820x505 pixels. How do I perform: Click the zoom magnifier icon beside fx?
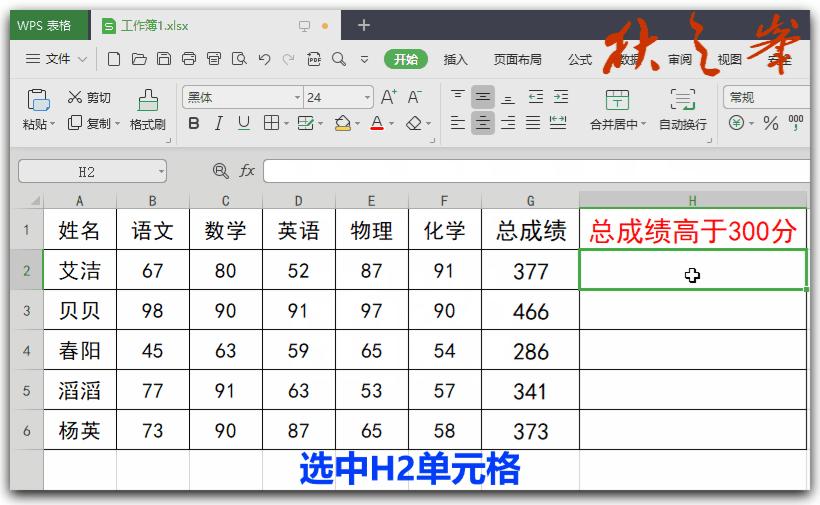221,171
